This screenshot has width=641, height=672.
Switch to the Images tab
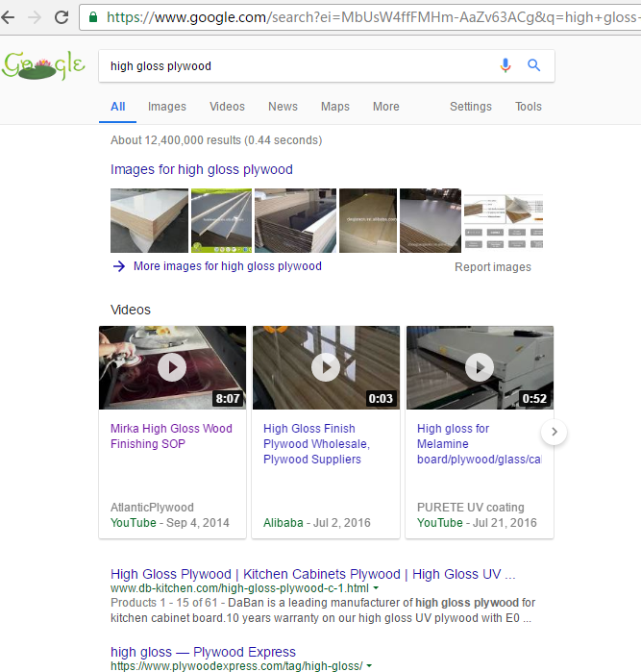(167, 107)
